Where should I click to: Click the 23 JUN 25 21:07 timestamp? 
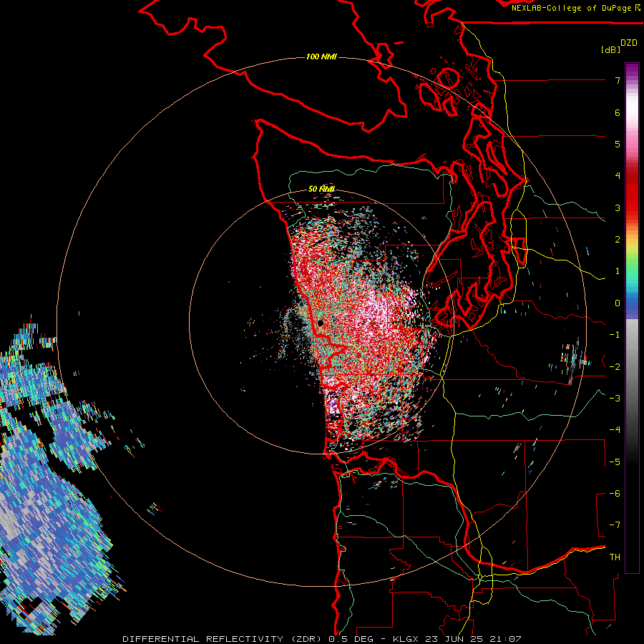click(x=472, y=639)
